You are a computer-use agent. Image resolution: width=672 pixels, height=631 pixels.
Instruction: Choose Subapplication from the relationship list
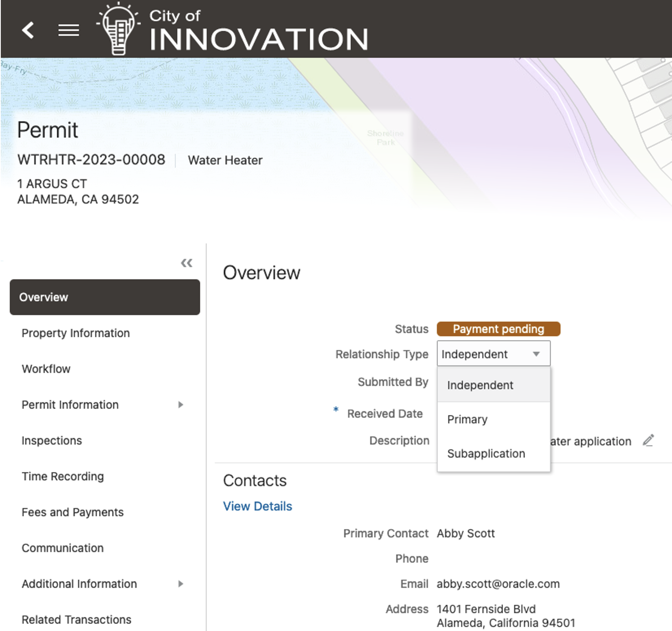point(485,454)
